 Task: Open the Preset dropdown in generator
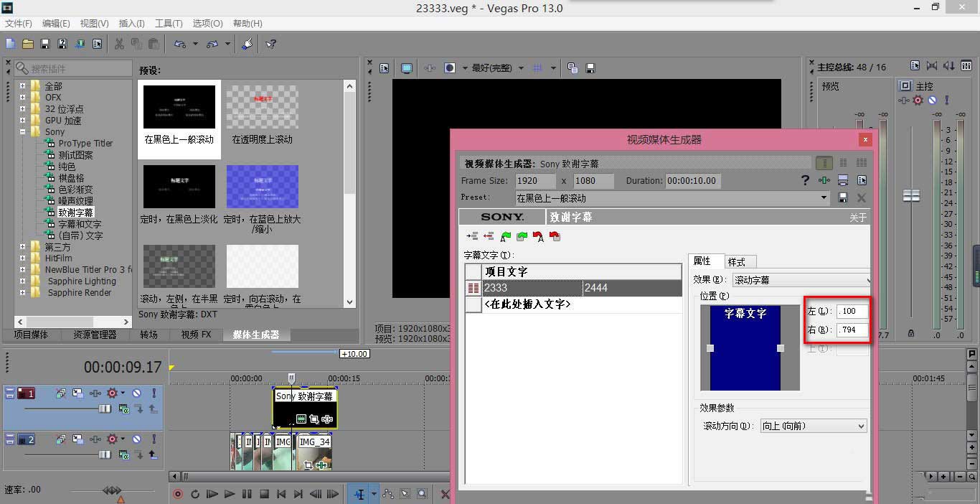tap(824, 197)
